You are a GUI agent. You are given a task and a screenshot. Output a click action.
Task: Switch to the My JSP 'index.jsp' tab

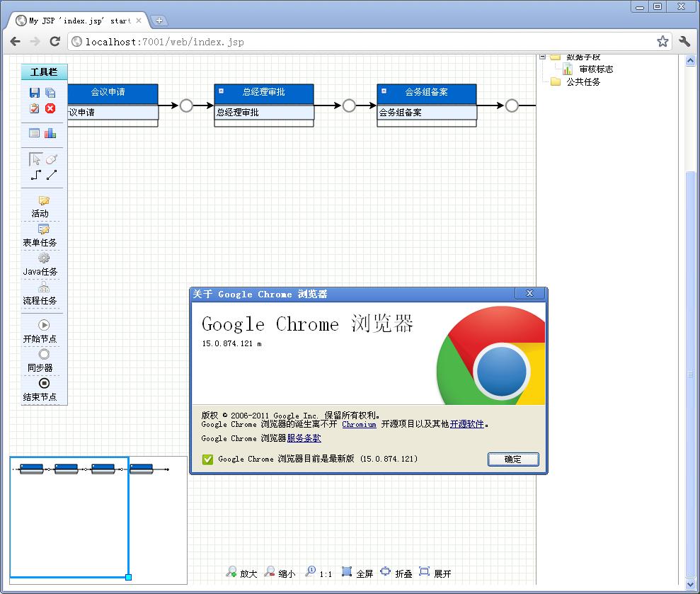pyautogui.click(x=79, y=21)
